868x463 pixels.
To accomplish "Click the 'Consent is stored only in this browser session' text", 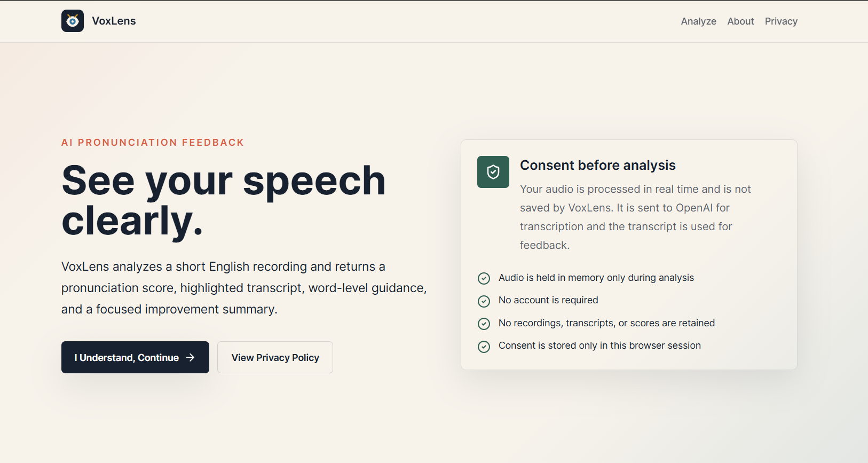I will pos(599,346).
